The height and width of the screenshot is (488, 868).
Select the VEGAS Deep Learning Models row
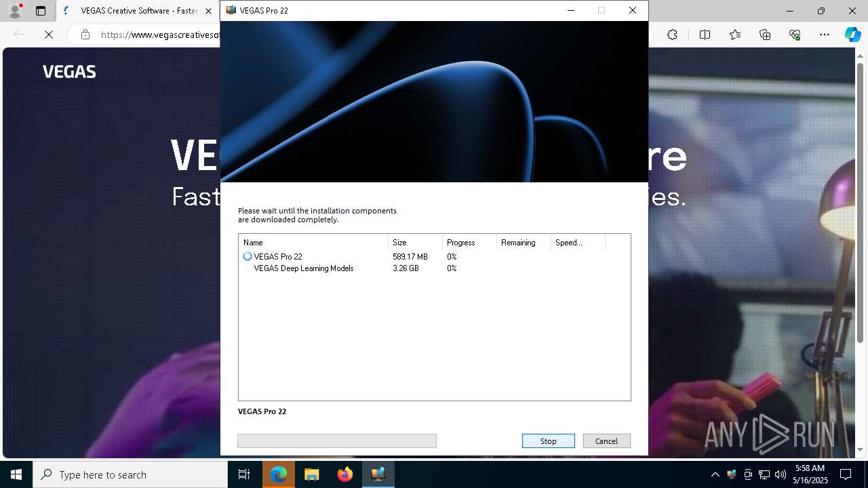(x=434, y=268)
